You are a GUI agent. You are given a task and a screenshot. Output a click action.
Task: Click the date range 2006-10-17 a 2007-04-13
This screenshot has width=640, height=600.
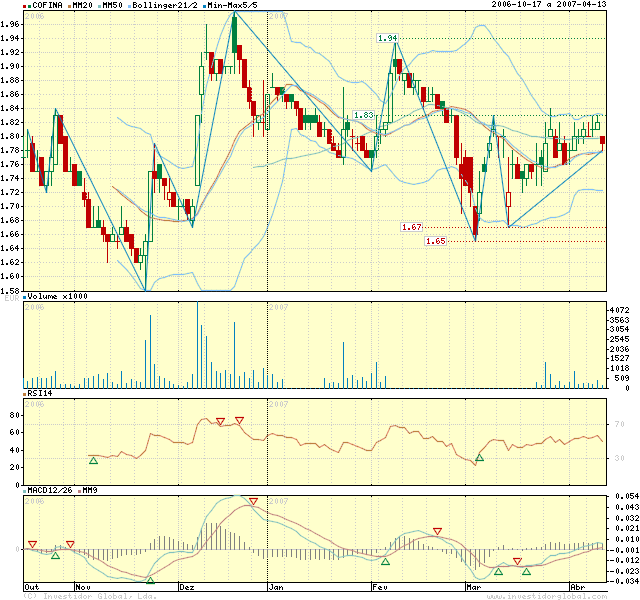tap(549, 4)
